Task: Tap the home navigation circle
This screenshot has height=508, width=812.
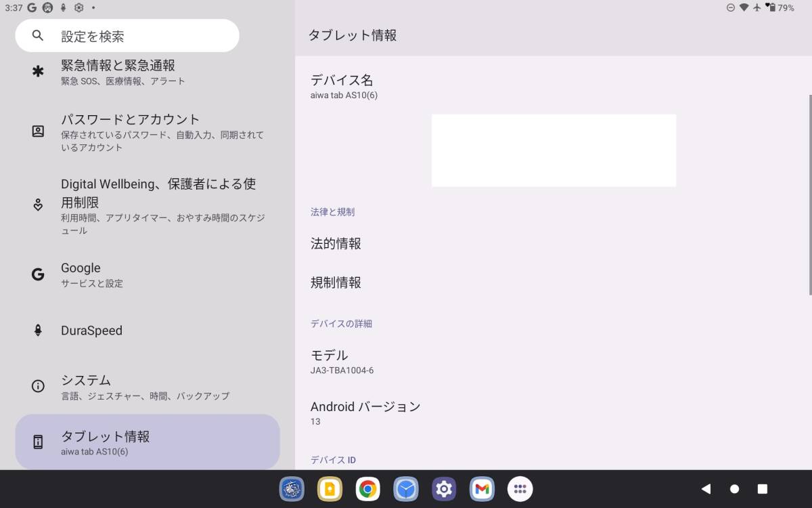Action: tap(734, 488)
